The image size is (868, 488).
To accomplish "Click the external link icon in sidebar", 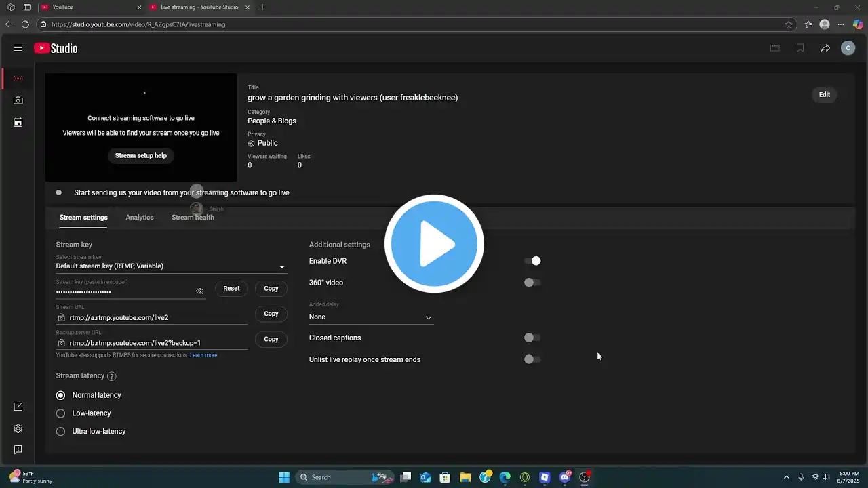I will tap(18, 407).
